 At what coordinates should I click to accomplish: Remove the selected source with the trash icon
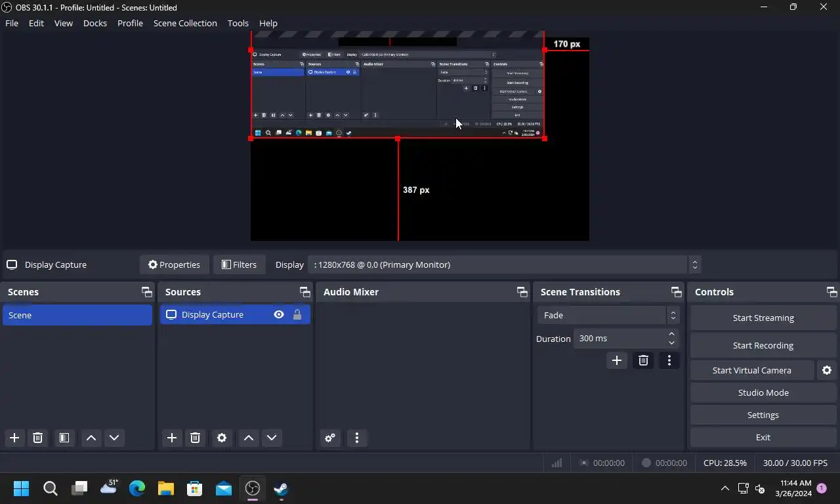(x=195, y=438)
